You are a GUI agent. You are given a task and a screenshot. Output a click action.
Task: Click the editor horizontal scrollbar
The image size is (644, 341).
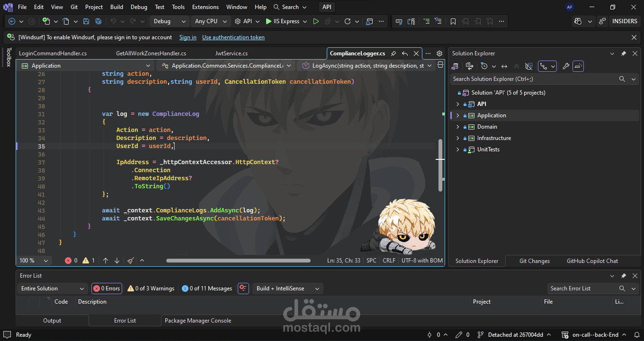click(x=238, y=261)
